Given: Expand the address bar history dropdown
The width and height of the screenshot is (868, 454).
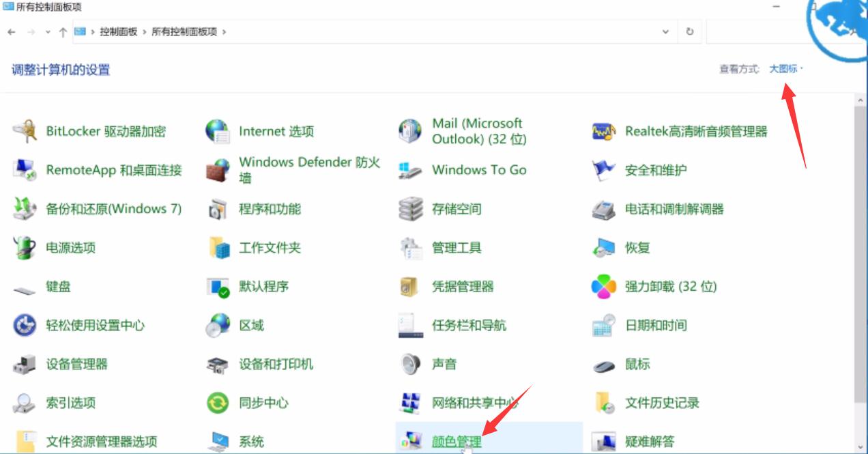Looking at the screenshot, I should pos(666,31).
